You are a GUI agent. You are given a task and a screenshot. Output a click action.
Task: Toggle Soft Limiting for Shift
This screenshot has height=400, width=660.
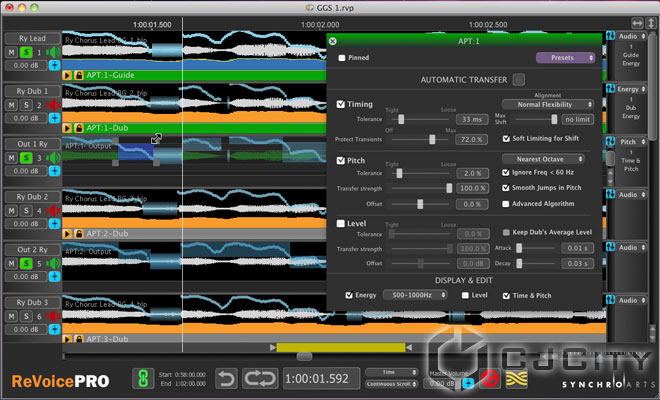pos(506,139)
